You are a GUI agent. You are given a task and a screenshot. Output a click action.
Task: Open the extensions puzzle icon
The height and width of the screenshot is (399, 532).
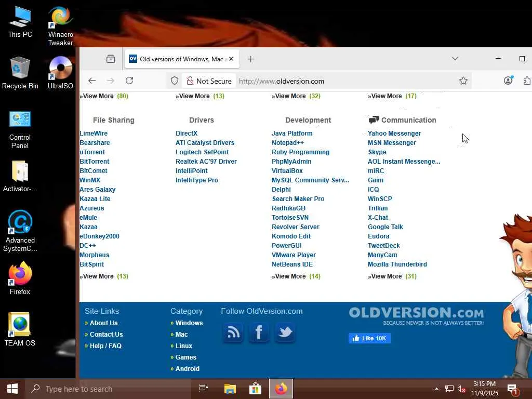pos(527,81)
